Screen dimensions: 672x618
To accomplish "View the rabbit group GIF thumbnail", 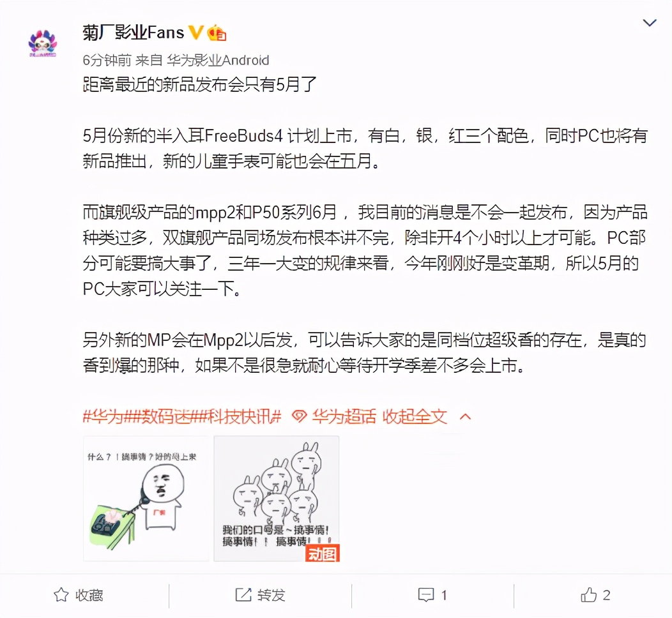I will (277, 499).
